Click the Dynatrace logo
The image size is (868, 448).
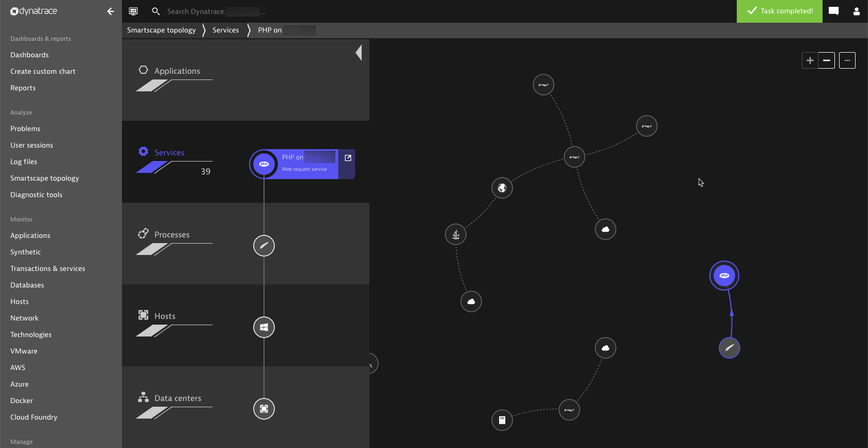click(x=34, y=11)
